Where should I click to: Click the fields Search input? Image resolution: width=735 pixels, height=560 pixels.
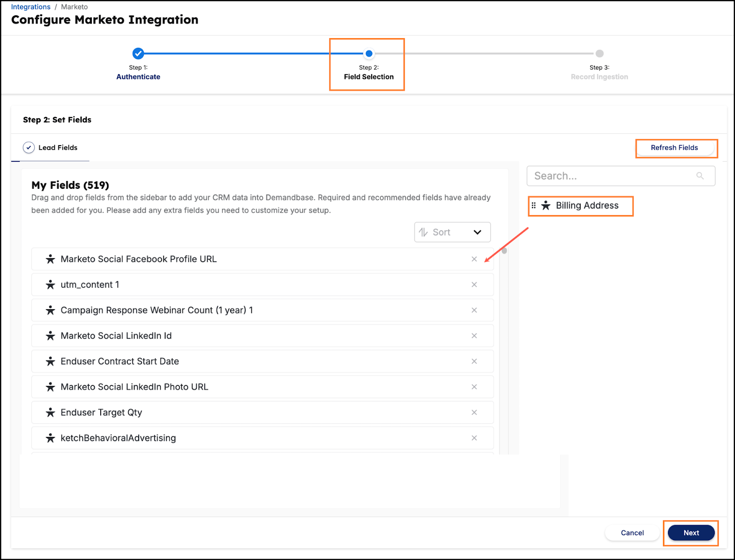pos(621,176)
